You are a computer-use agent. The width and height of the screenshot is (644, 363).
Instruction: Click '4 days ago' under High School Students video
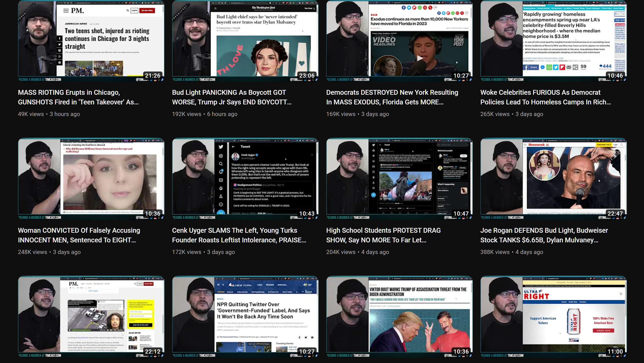coord(375,252)
